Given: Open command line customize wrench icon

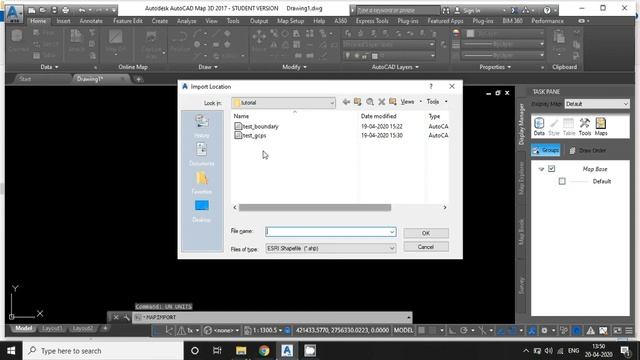Looking at the screenshot, I should point(126,317).
